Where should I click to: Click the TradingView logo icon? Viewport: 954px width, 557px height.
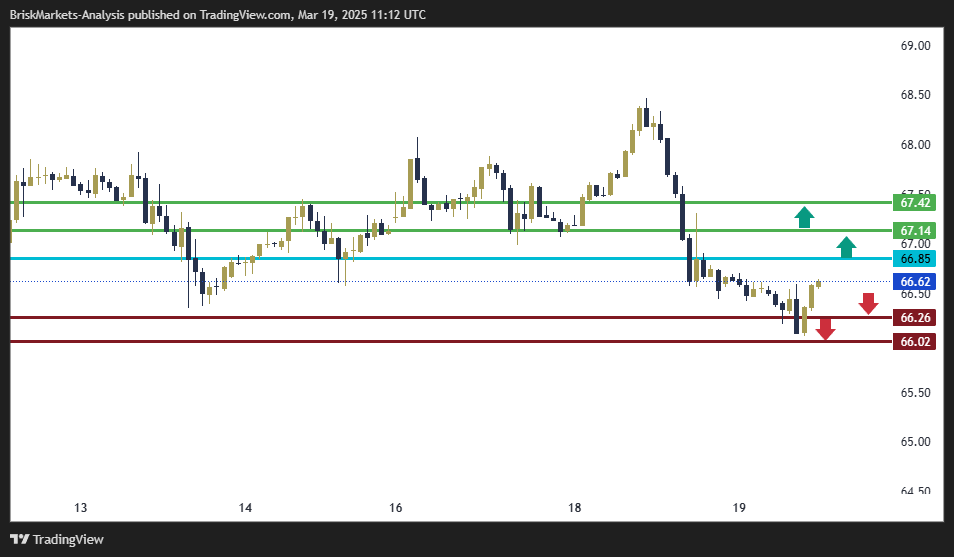[20, 539]
